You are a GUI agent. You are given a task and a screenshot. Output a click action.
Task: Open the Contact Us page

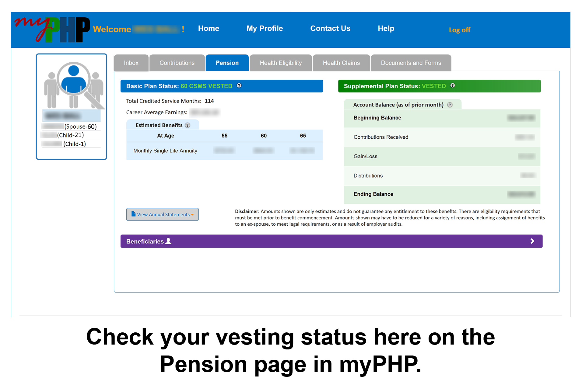click(x=330, y=29)
